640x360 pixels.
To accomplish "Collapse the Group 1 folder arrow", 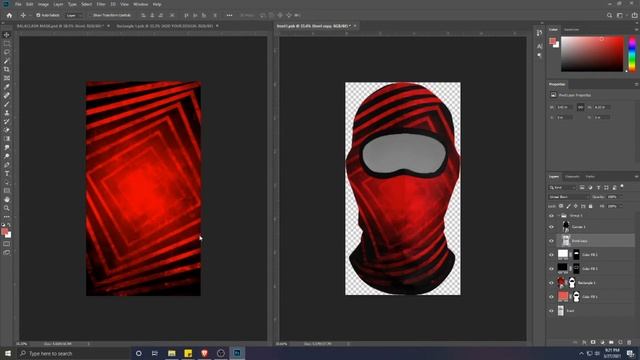I will (558, 216).
